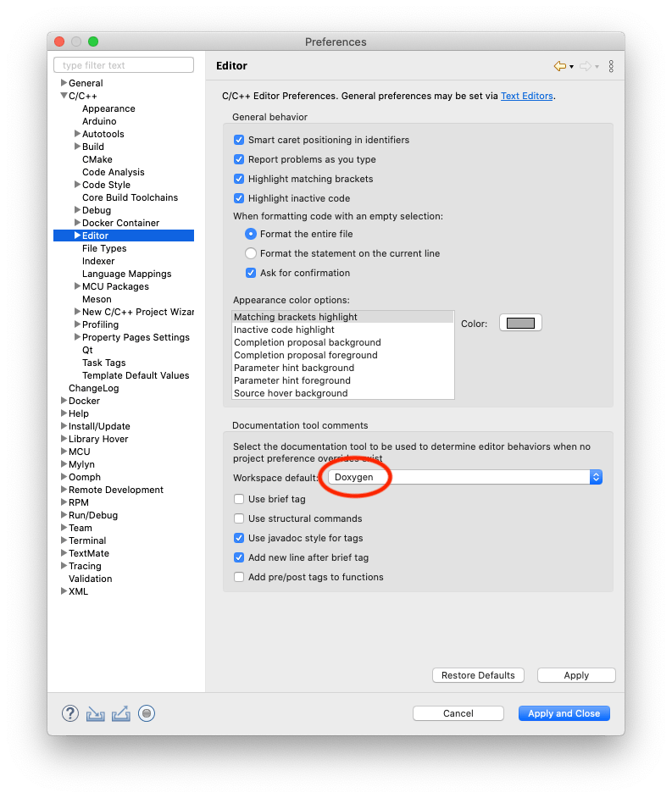Select Indexer preference page

click(98, 261)
